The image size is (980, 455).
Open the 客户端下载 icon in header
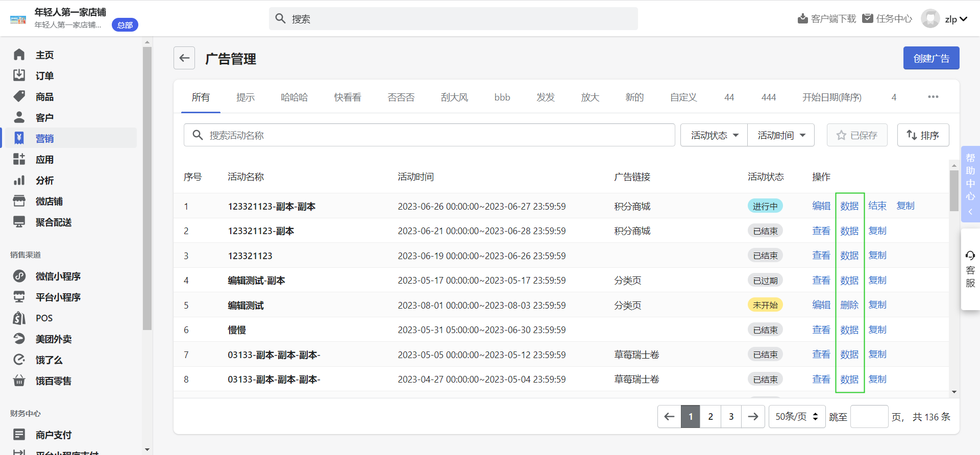tap(802, 19)
